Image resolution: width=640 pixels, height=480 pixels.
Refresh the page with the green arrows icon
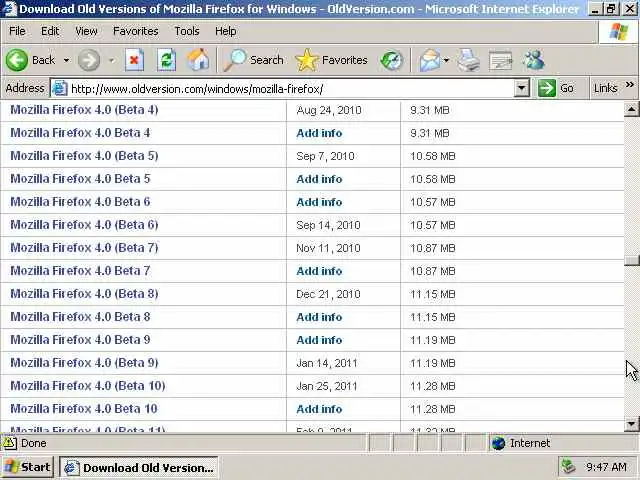pos(167,60)
